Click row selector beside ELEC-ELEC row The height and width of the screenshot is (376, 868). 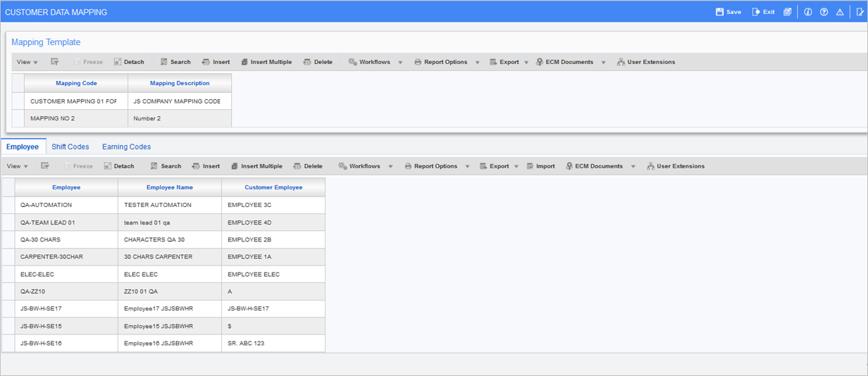(8, 274)
